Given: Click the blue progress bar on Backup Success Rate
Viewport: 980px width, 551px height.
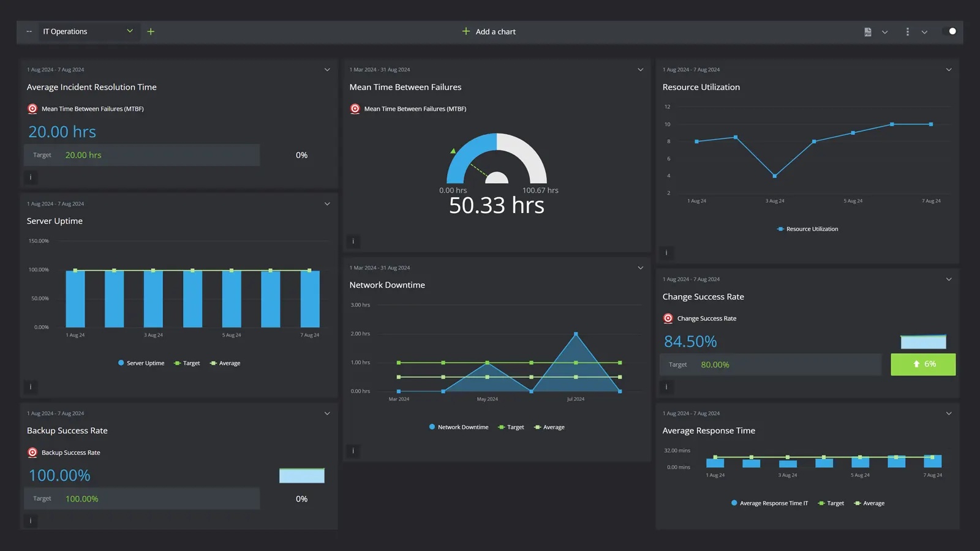Looking at the screenshot, I should coord(302,475).
